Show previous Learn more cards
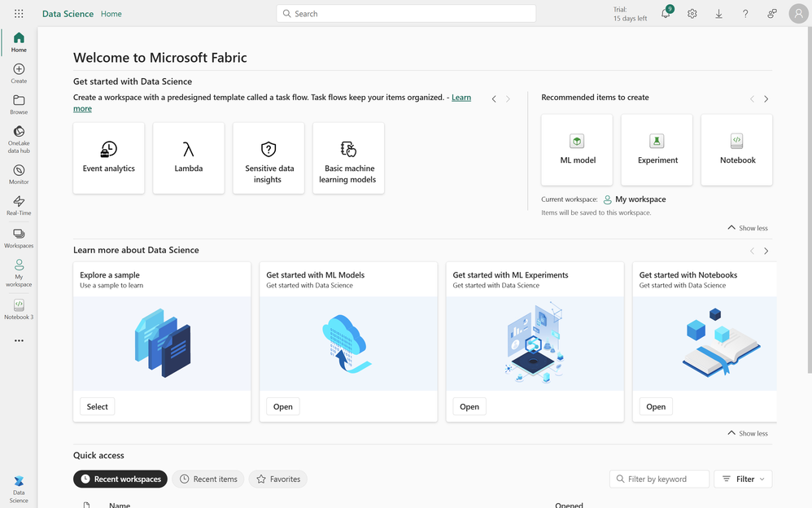This screenshot has width=812, height=508. [x=752, y=251]
